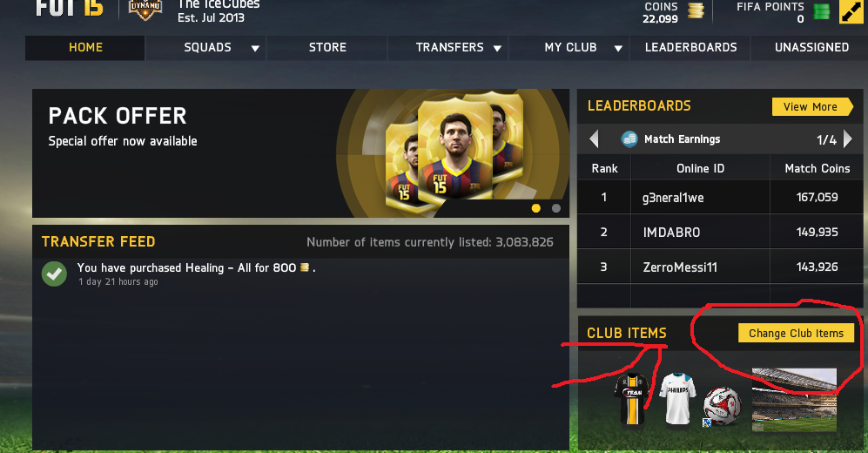Click the Match Earnings coin icon

point(629,139)
